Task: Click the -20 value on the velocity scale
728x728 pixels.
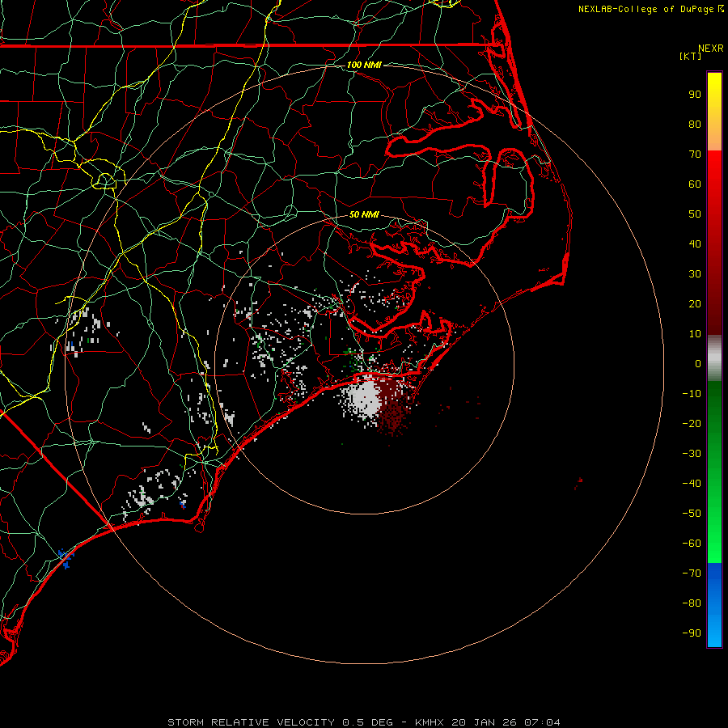Action: click(692, 424)
